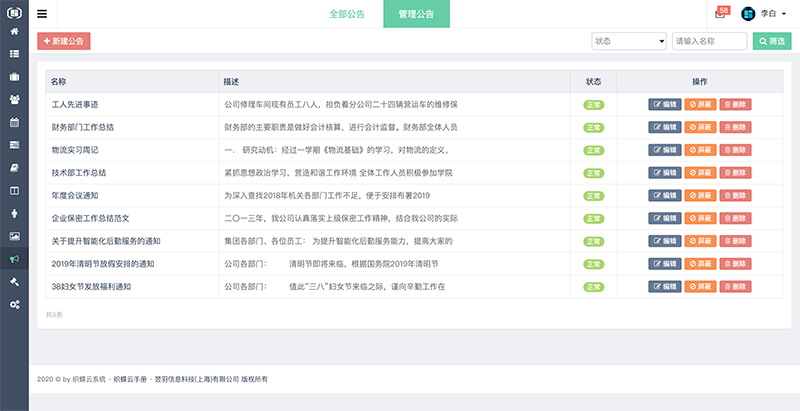Open the briefcase icon in sidebar

coord(14,77)
